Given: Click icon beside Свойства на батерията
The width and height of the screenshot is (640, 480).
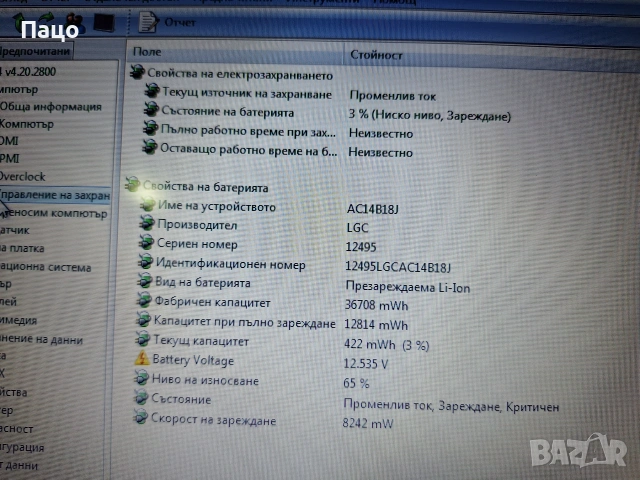Looking at the screenshot, I should (x=133, y=184).
